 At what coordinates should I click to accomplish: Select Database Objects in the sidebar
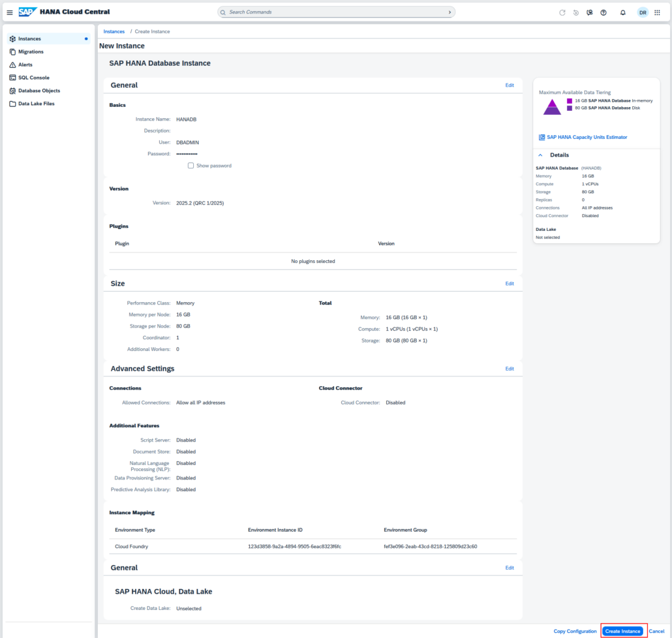48,91
